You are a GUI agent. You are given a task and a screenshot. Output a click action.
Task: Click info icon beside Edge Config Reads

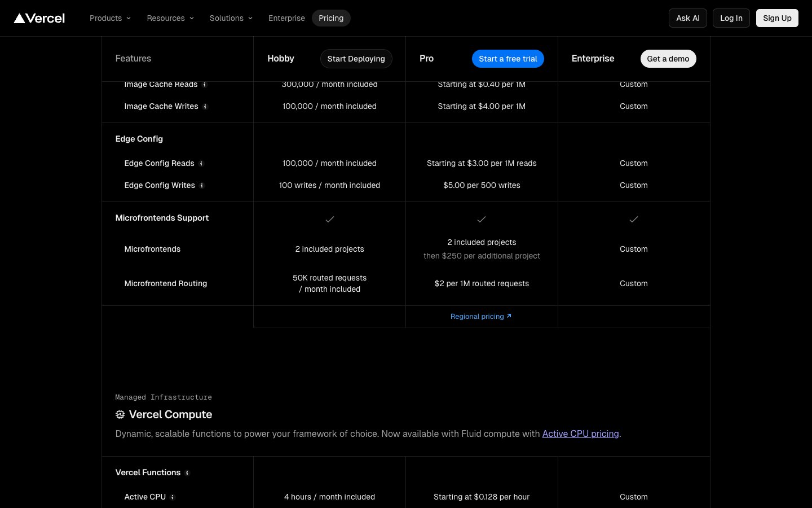201,164
